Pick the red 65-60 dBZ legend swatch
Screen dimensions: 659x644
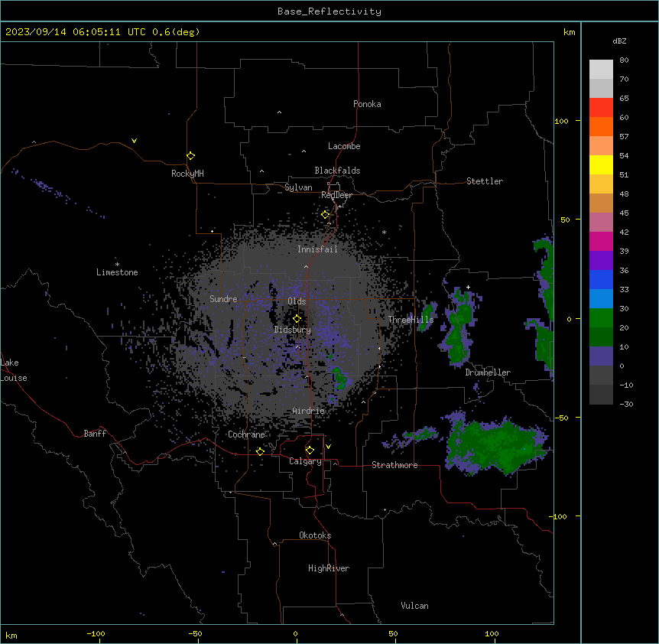[601, 108]
